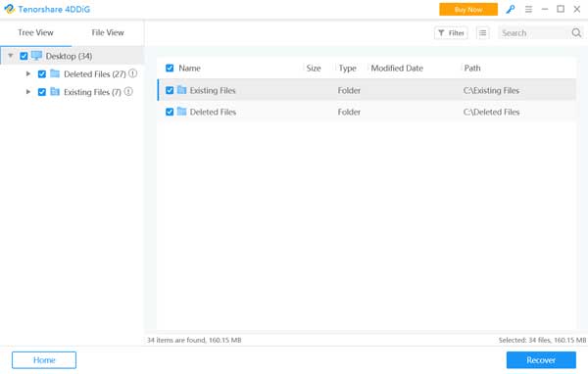
Task: Click the search magnifier icon
Action: [576, 33]
